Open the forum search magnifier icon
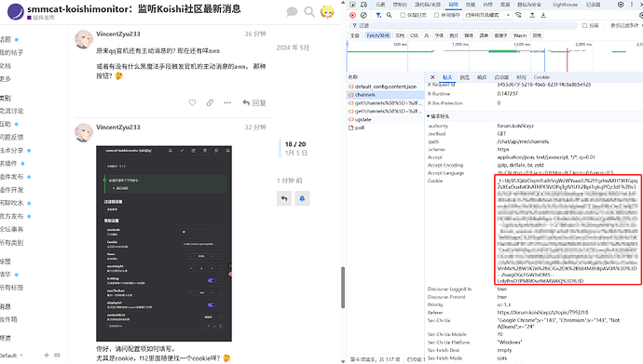Screen dimensions: 643x364 309,11
